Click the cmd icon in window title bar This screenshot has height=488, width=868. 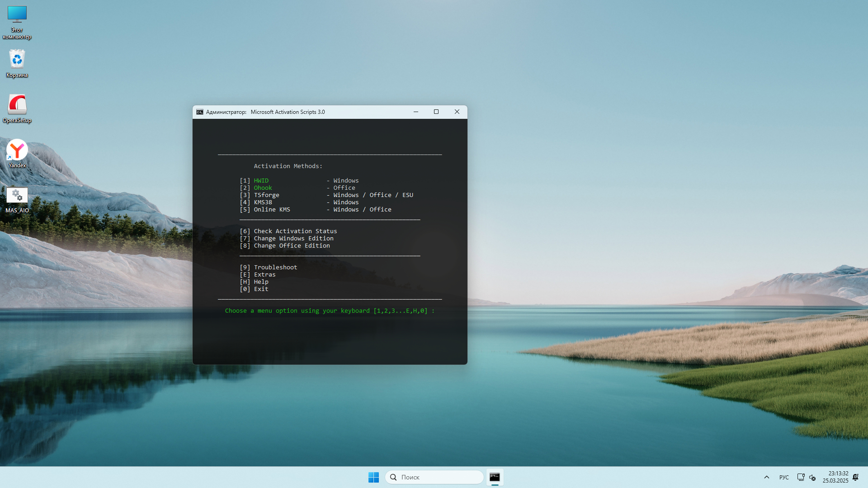(200, 112)
